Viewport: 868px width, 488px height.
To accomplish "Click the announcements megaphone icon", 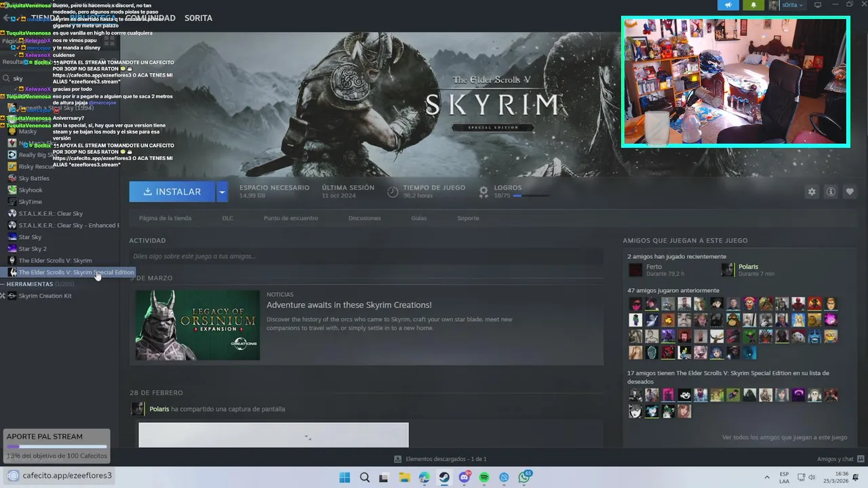I will [728, 5].
